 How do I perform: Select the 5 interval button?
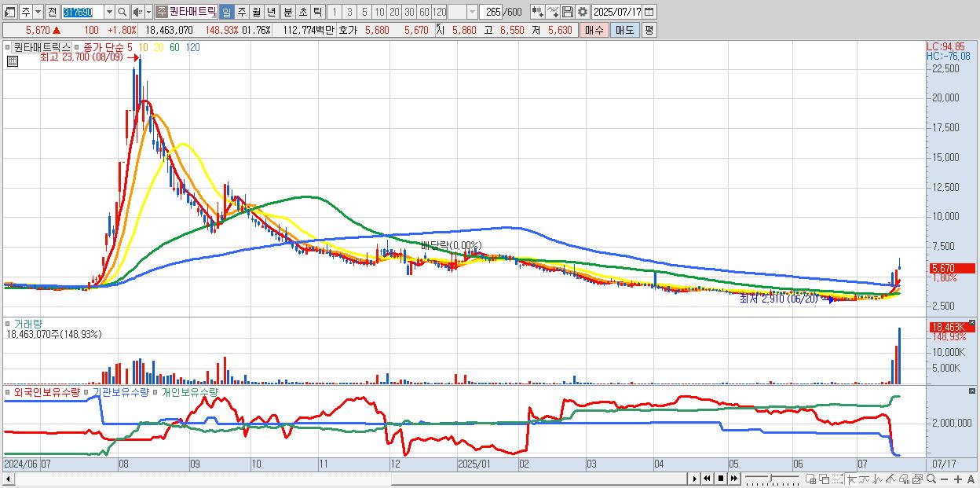(x=364, y=13)
